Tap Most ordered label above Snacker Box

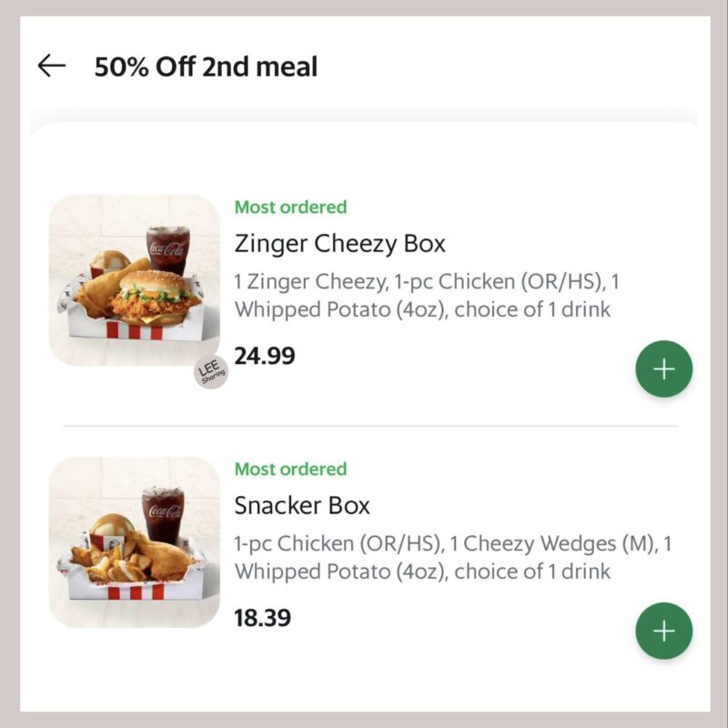[x=290, y=469]
